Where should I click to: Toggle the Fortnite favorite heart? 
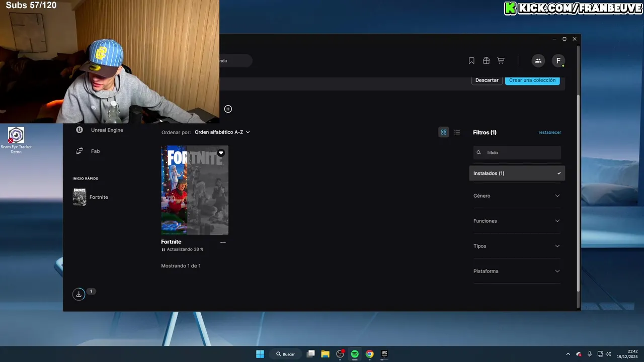coord(221,153)
